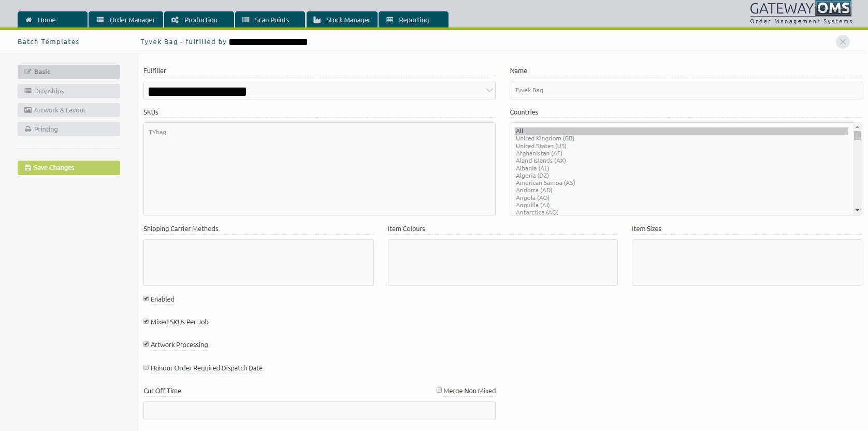Close the batch template with X icon

(843, 42)
